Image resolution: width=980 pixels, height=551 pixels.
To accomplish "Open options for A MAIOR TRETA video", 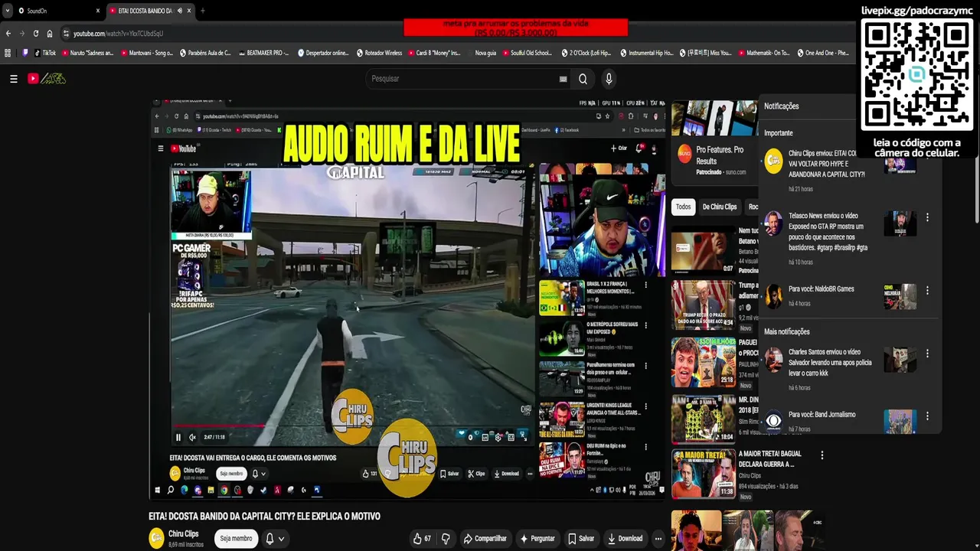I will [822, 455].
